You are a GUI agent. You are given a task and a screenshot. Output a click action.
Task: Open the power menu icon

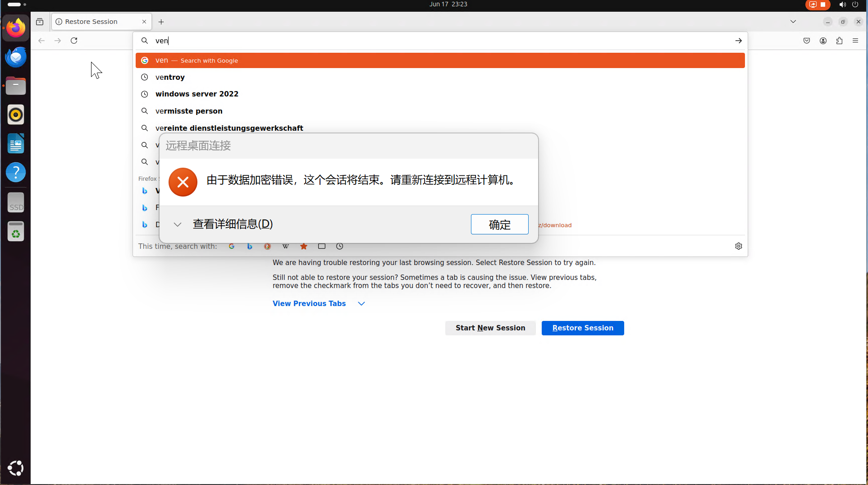(x=855, y=5)
